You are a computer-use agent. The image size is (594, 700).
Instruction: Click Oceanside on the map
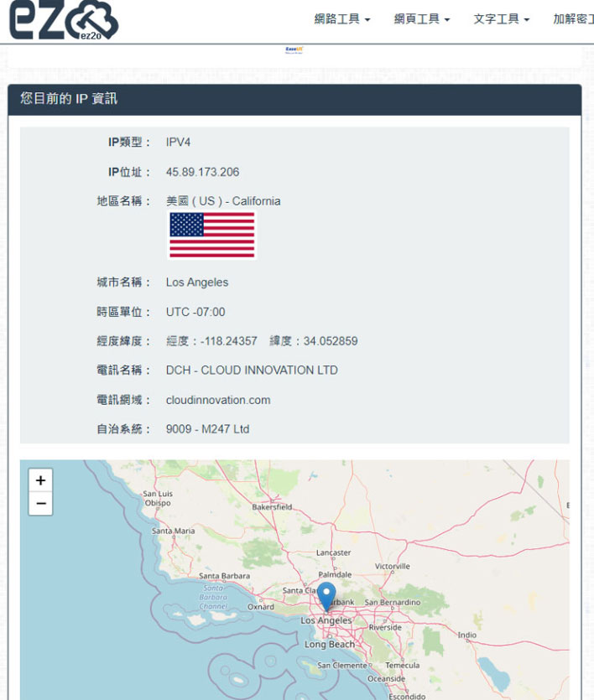coord(386,678)
